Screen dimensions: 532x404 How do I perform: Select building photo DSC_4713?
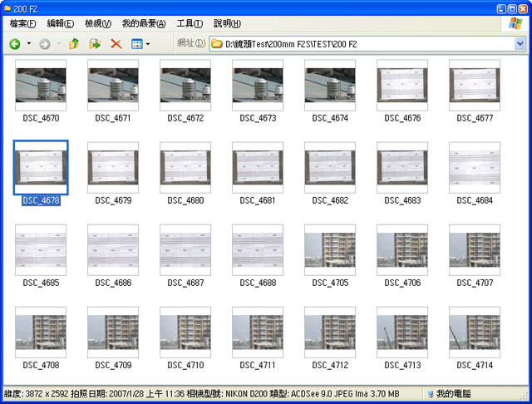click(402, 333)
